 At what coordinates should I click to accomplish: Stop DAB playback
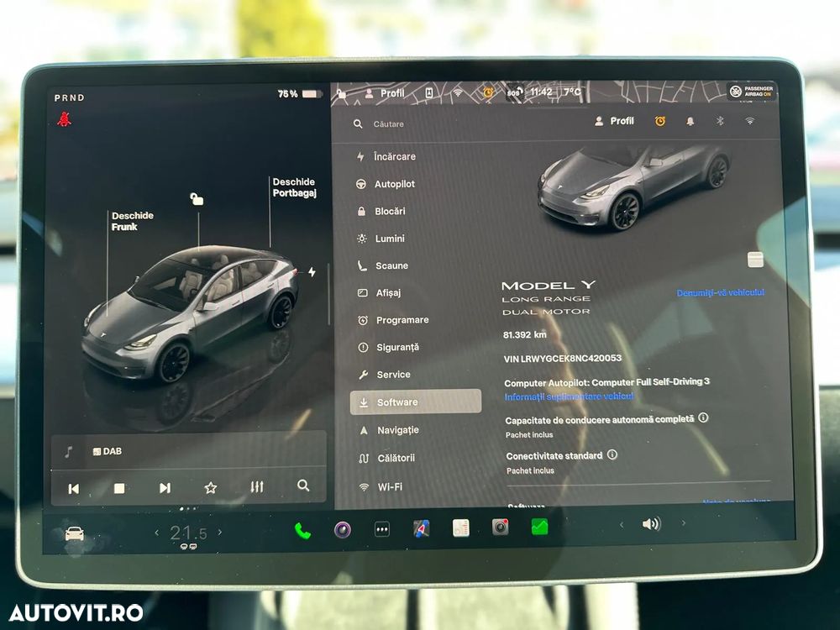coord(119,488)
